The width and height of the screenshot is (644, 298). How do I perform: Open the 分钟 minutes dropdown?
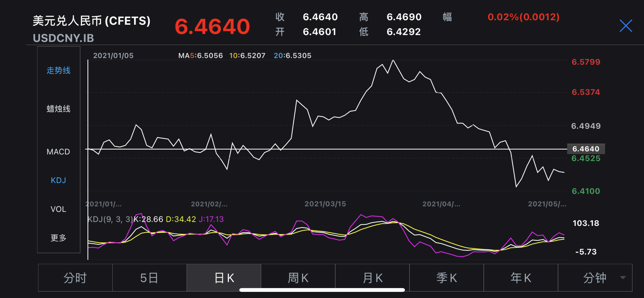595,278
